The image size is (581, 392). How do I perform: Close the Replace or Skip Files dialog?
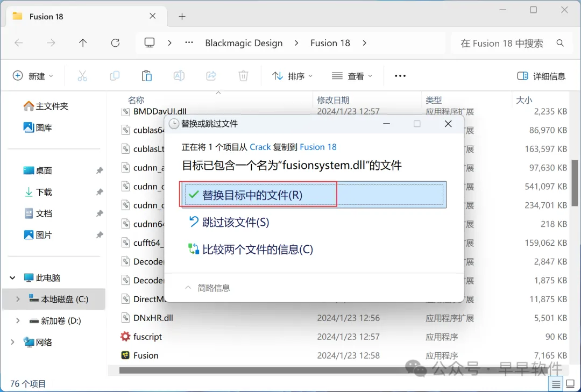point(448,124)
